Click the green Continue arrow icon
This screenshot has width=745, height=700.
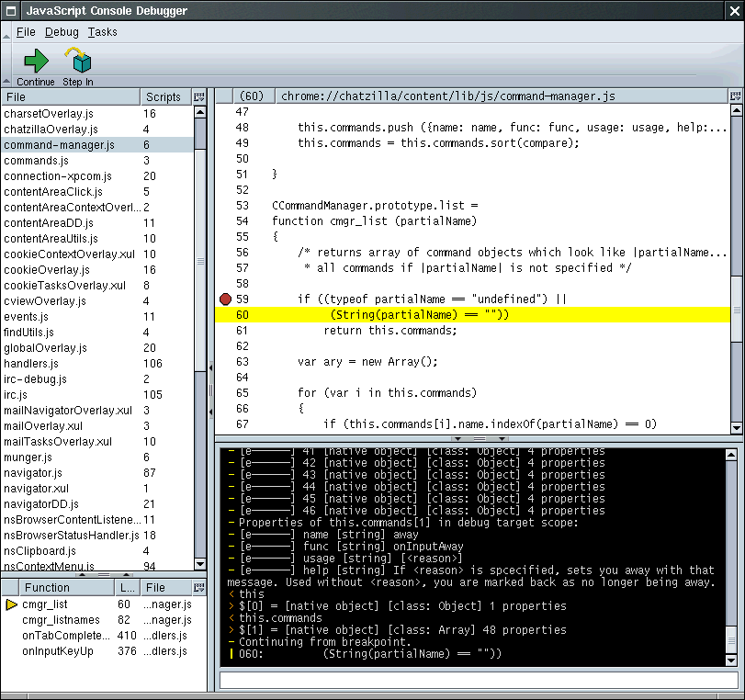coord(36,62)
